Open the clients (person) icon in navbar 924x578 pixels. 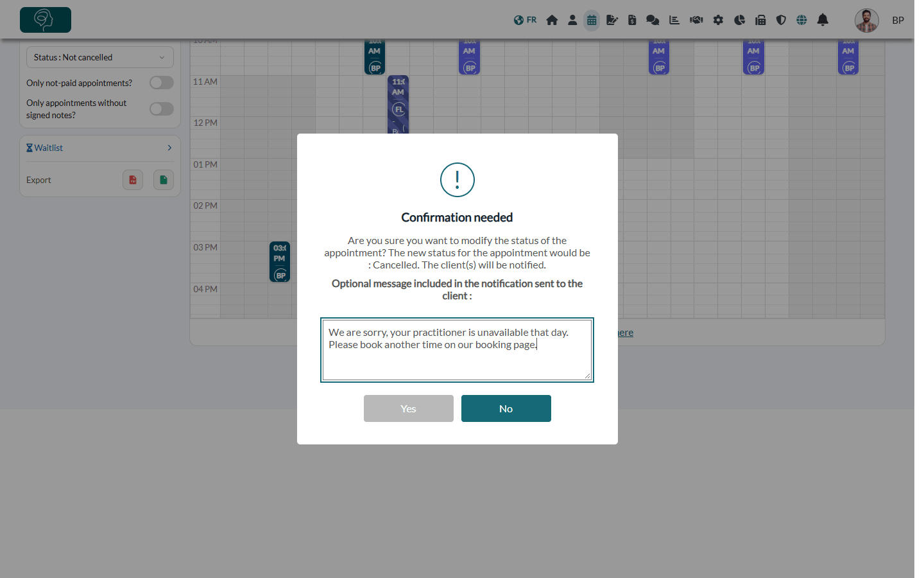tap(572, 20)
